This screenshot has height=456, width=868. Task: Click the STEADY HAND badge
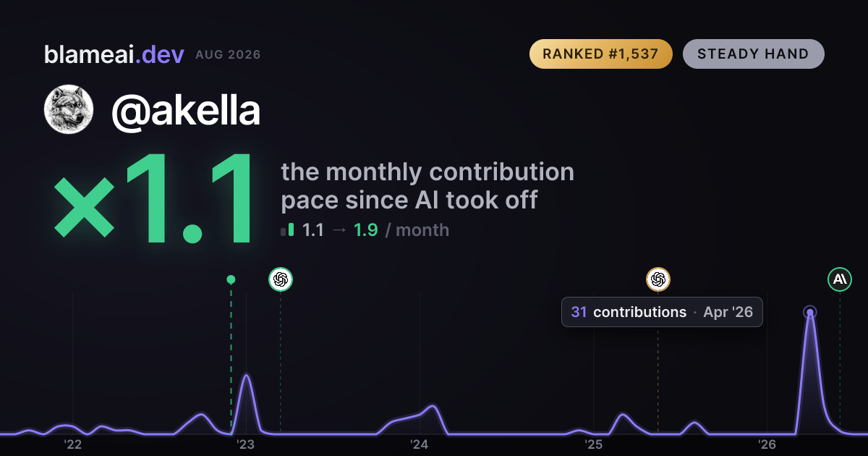753,54
